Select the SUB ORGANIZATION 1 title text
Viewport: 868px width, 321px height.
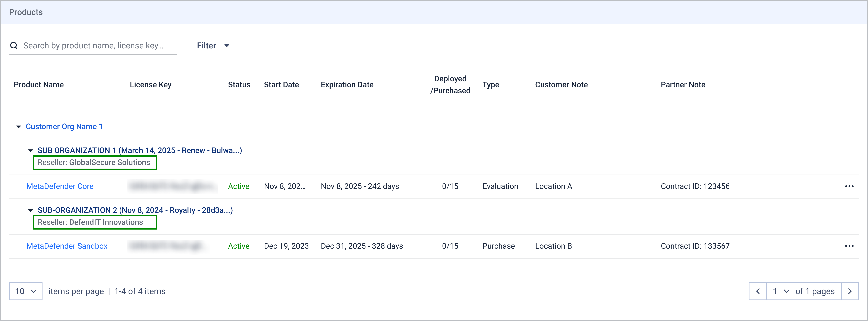pos(140,150)
